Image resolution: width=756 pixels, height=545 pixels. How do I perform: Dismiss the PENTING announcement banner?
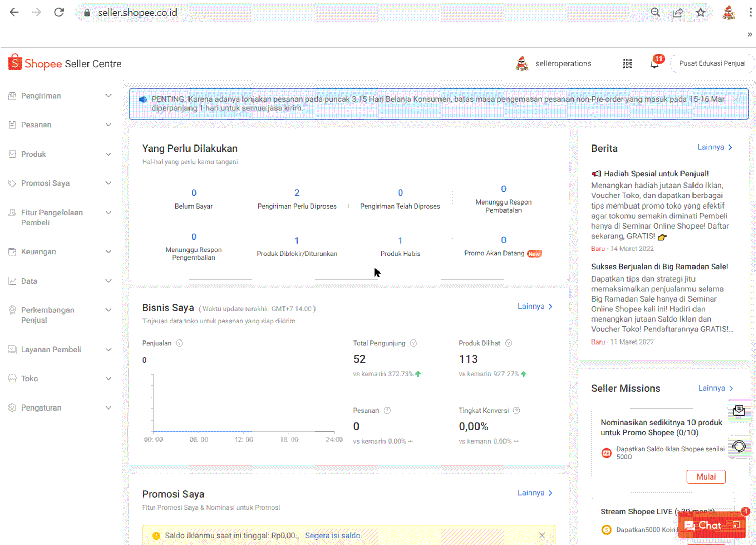point(736,100)
